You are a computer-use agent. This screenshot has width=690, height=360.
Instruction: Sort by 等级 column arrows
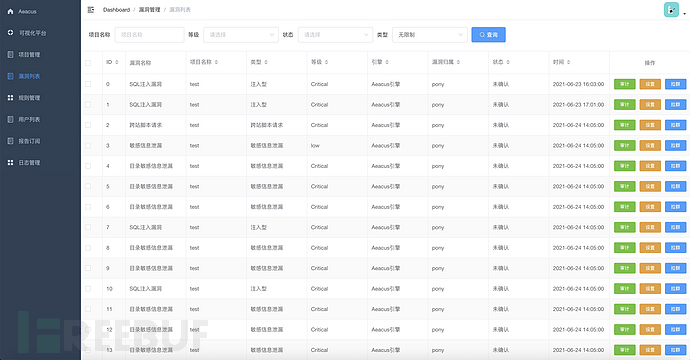pos(326,62)
